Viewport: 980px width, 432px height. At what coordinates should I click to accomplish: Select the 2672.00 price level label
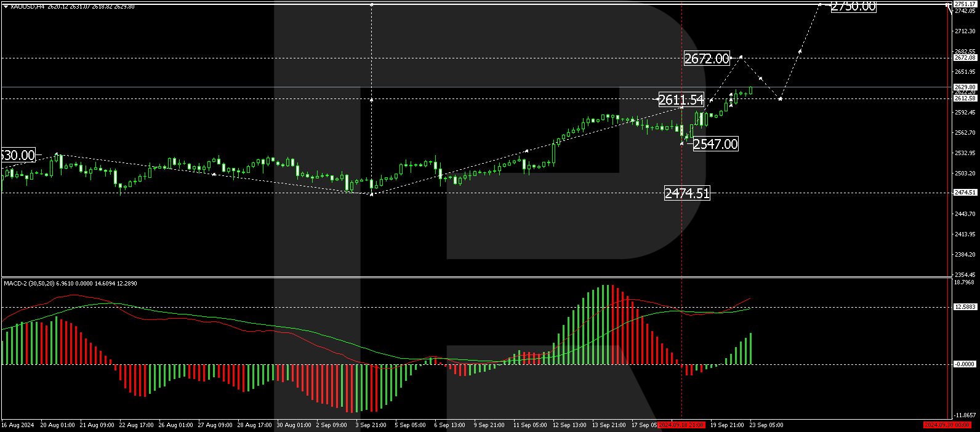point(707,58)
